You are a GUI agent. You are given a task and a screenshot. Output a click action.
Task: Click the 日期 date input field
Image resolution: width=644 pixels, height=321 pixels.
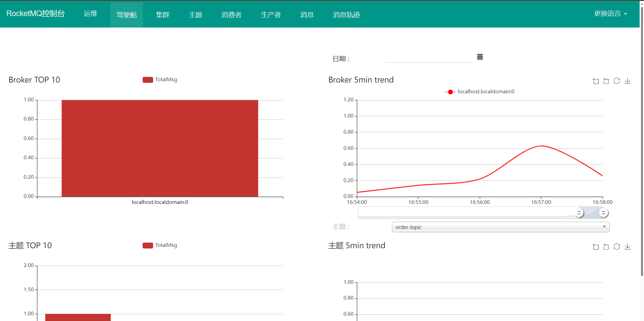pyautogui.click(x=429, y=58)
